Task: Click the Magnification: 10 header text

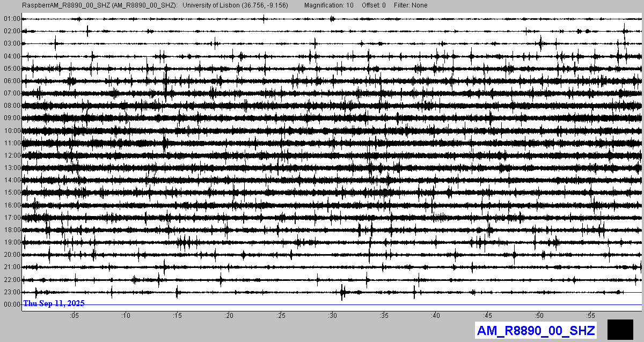Action: [328, 5]
